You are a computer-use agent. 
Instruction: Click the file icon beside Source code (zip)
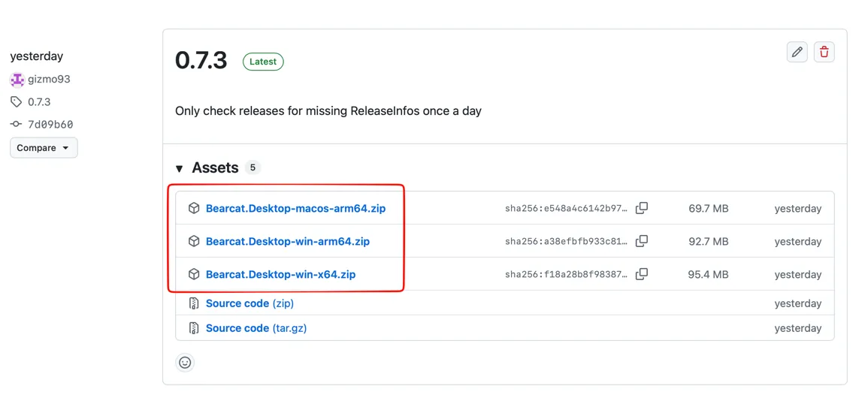(x=194, y=303)
